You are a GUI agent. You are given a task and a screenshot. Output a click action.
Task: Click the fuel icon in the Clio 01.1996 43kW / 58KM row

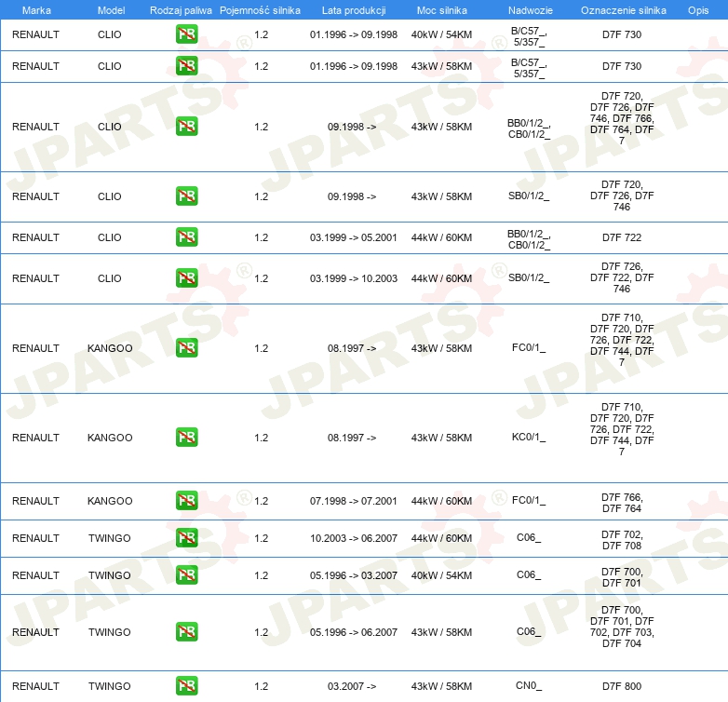click(186, 65)
